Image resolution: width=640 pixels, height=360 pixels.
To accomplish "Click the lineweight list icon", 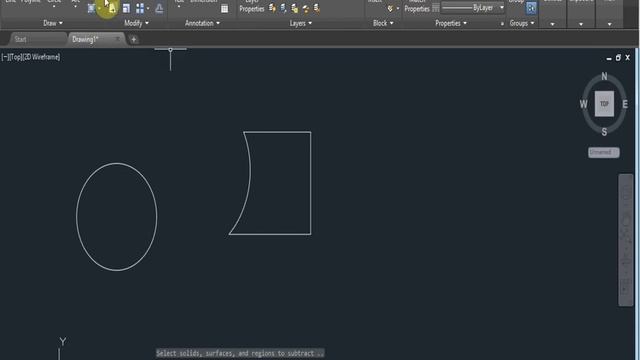I will [436, 8].
